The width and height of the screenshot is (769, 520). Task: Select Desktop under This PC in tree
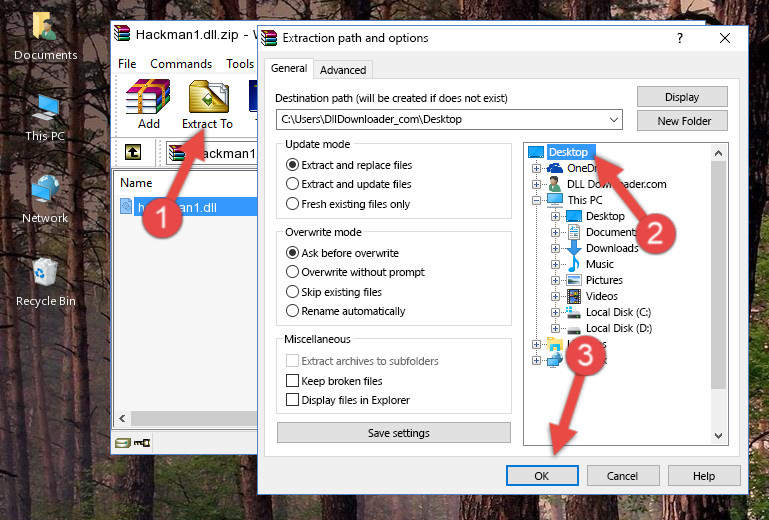(x=605, y=216)
